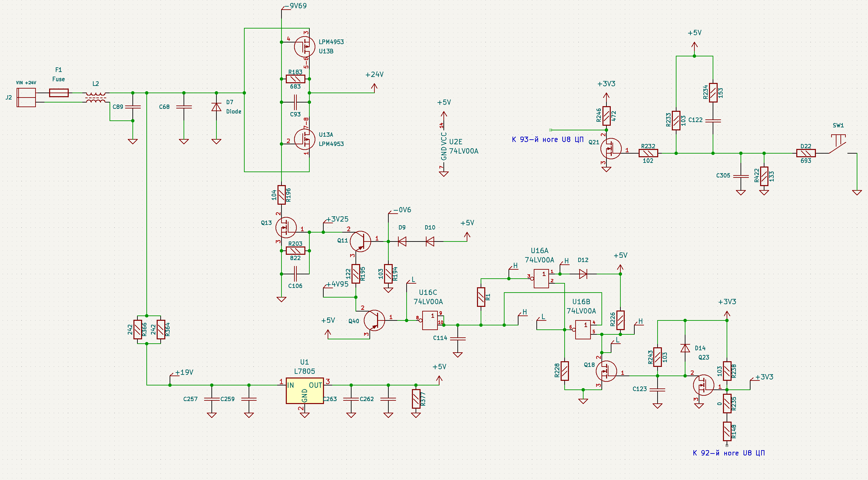Select resistor R1 symbol

[481, 297]
